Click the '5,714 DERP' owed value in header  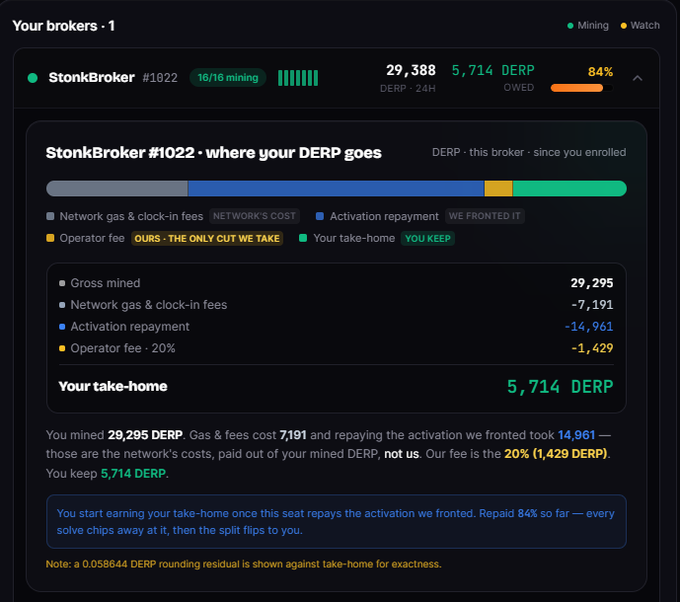(493, 70)
